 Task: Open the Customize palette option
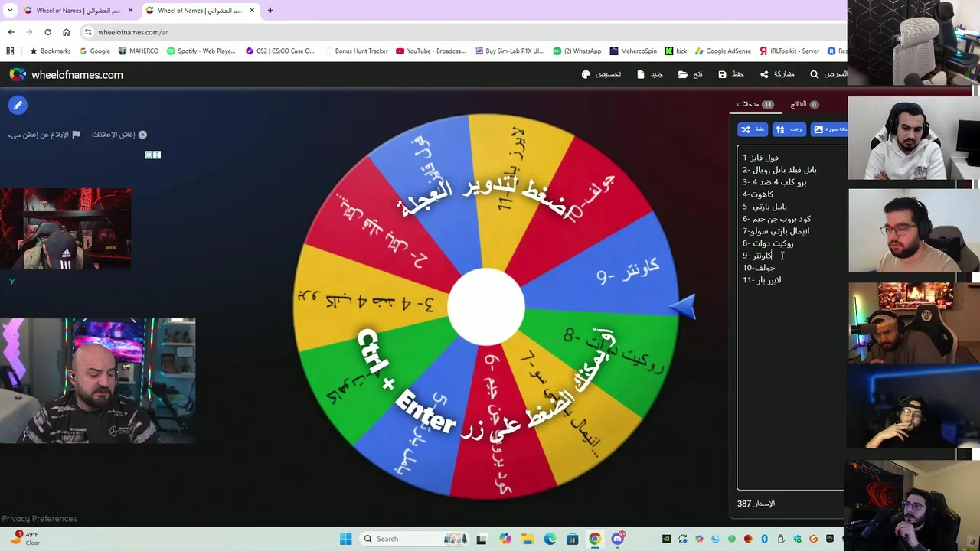tap(601, 74)
